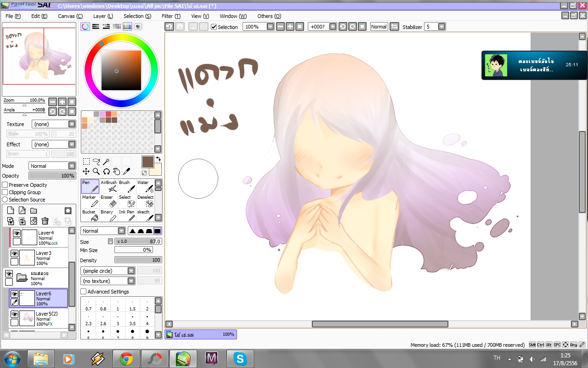Image resolution: width=588 pixels, height=368 pixels.
Task: Open the canvas zoom percentage dropdown
Action: point(271,27)
